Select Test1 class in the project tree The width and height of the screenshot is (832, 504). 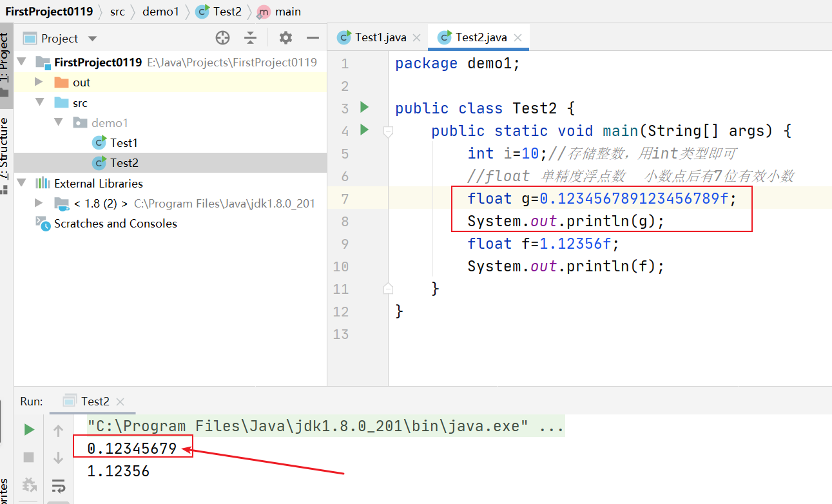pyautogui.click(x=124, y=142)
